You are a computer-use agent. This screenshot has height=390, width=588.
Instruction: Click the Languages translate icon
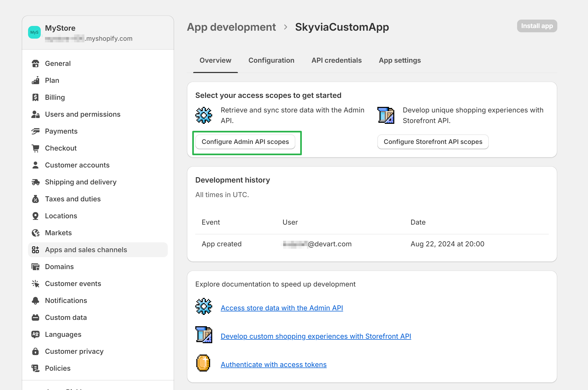pyautogui.click(x=35, y=334)
